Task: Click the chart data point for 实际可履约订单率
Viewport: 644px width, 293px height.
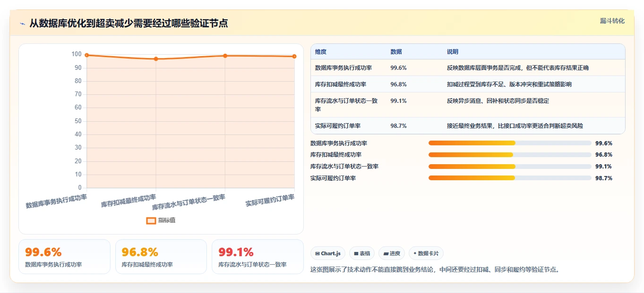Action: tap(294, 56)
